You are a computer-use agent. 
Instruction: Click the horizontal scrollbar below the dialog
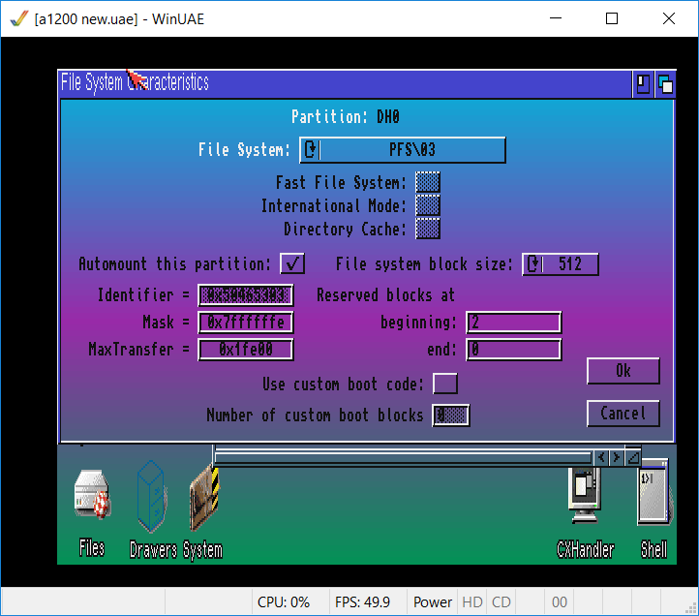tap(402, 457)
